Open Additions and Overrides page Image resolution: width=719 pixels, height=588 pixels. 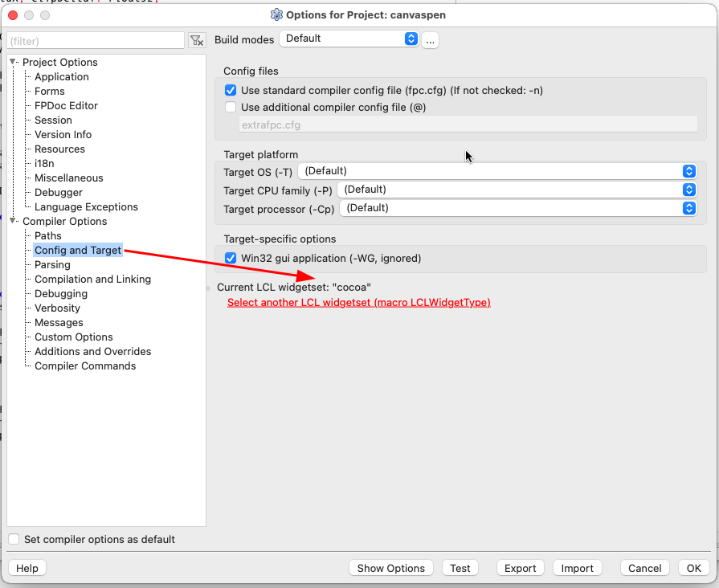(x=92, y=351)
